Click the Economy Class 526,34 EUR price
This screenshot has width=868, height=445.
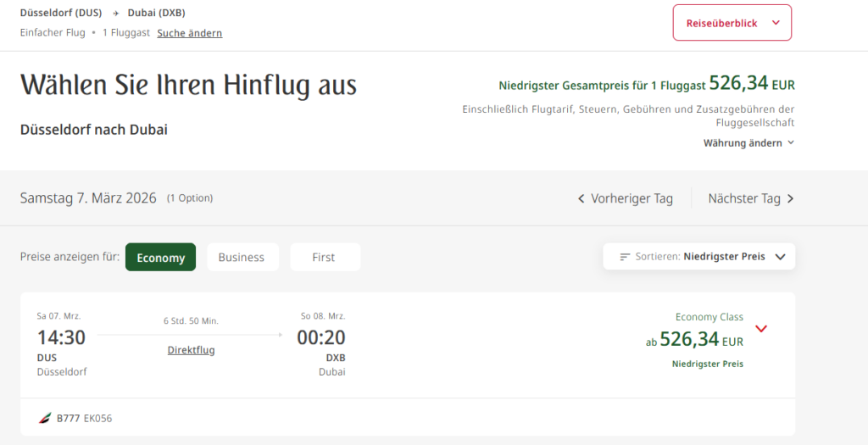click(x=695, y=339)
